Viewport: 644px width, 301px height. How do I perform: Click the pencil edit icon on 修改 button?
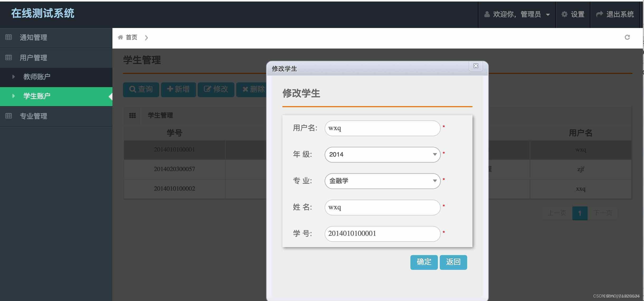pos(207,89)
